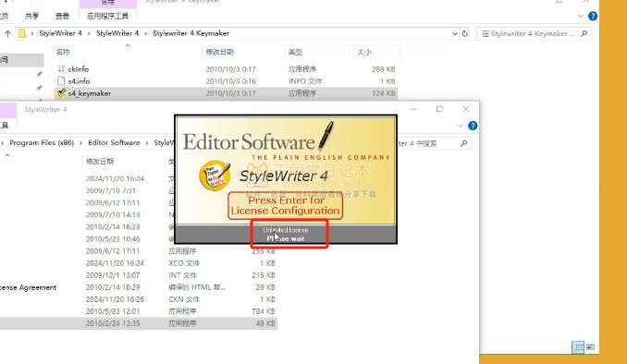Go up one folder level arrow
Screen dimensions: 627x364
tap(7, 34)
